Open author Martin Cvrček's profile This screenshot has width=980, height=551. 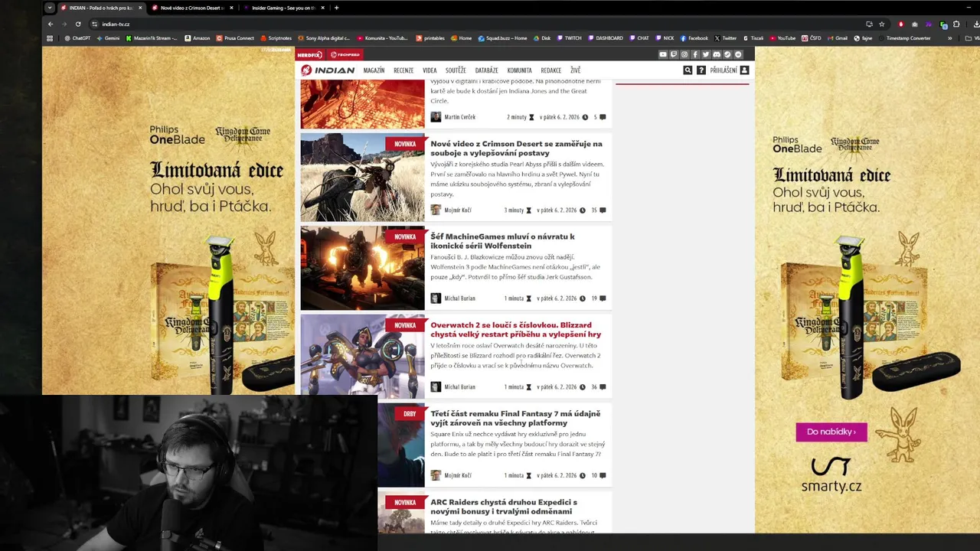point(459,117)
